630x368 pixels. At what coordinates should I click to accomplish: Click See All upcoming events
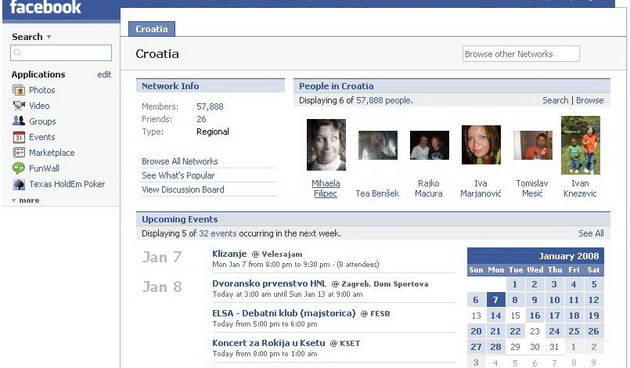(x=591, y=233)
